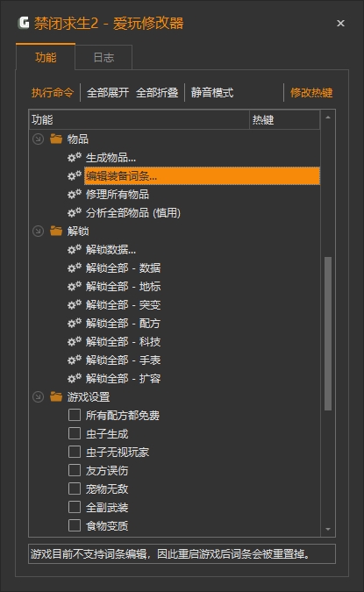Click the 游戏设置 folder icon
The height and width of the screenshot is (592, 364).
[x=56, y=396]
